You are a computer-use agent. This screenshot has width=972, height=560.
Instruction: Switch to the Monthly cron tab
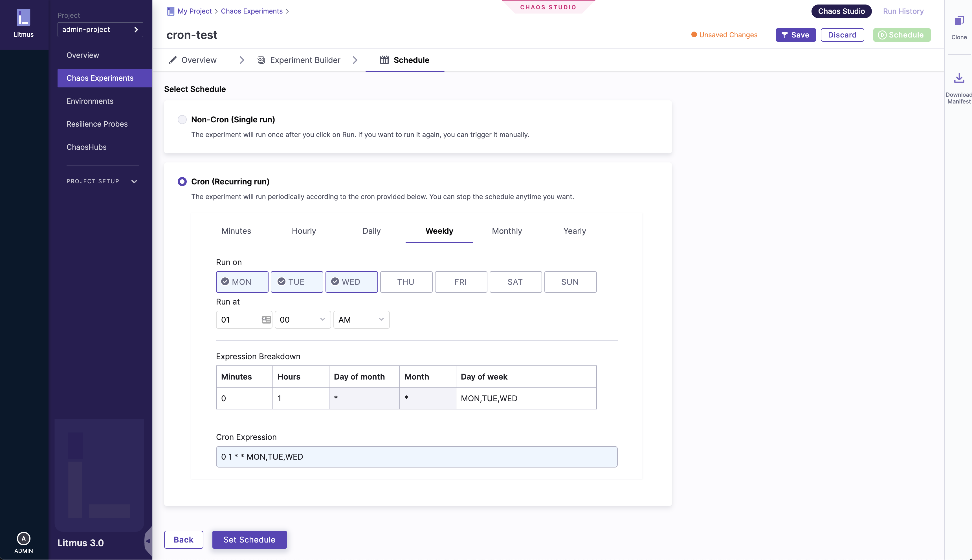[x=507, y=231]
